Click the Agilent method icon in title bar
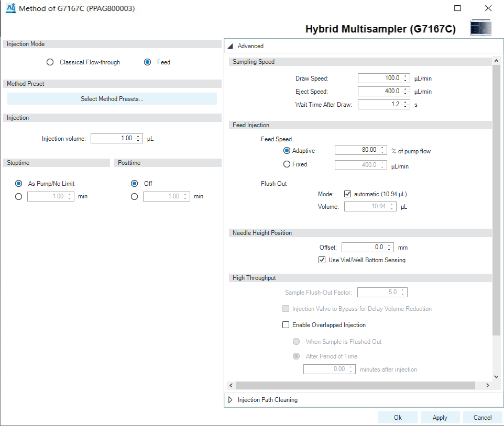504x426 pixels. point(12,8)
